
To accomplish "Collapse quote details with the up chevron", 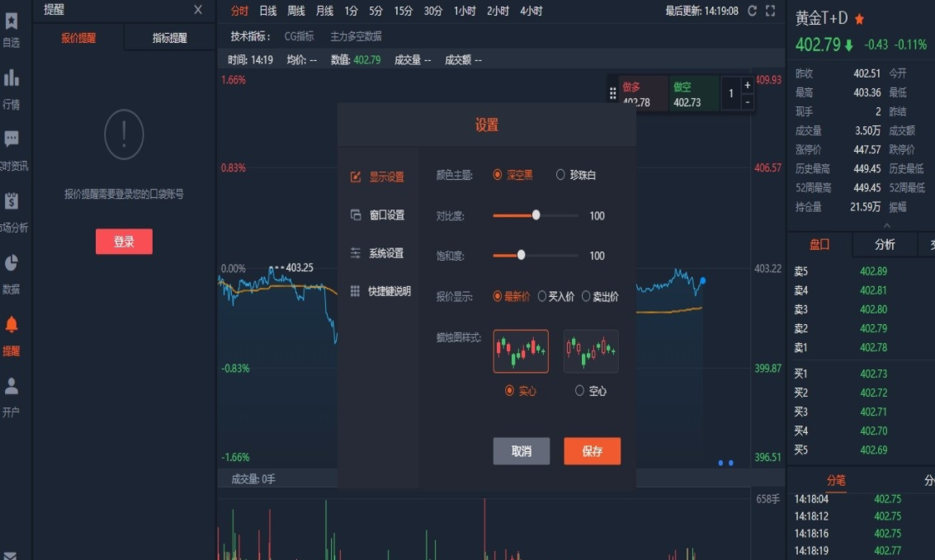I will [886, 226].
